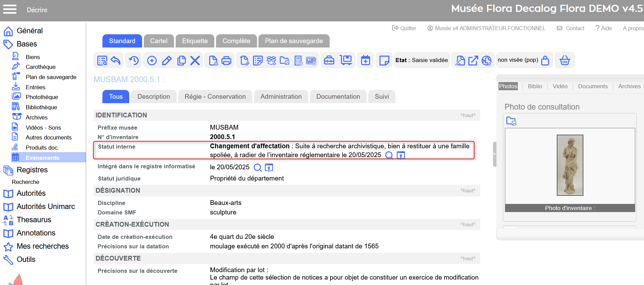Click the add new record plus icon

[152, 61]
